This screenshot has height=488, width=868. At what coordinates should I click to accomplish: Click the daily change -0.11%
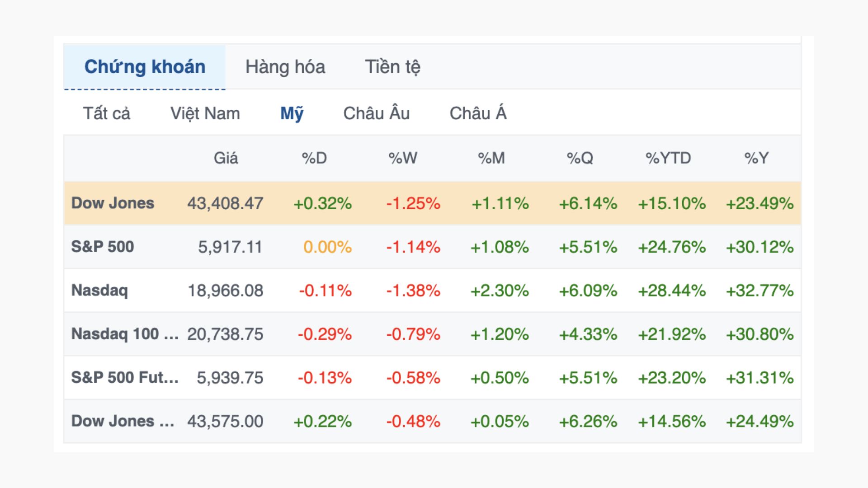[325, 291]
